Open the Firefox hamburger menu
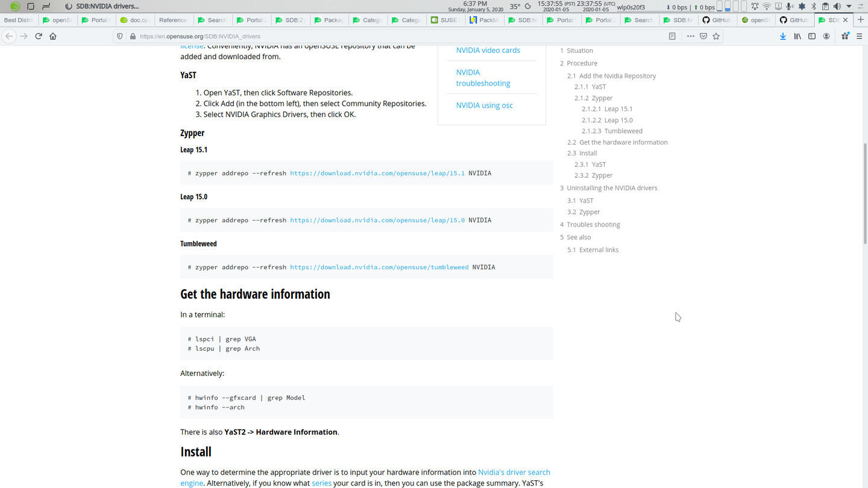Screen dimensions: 868x488 point(860,36)
